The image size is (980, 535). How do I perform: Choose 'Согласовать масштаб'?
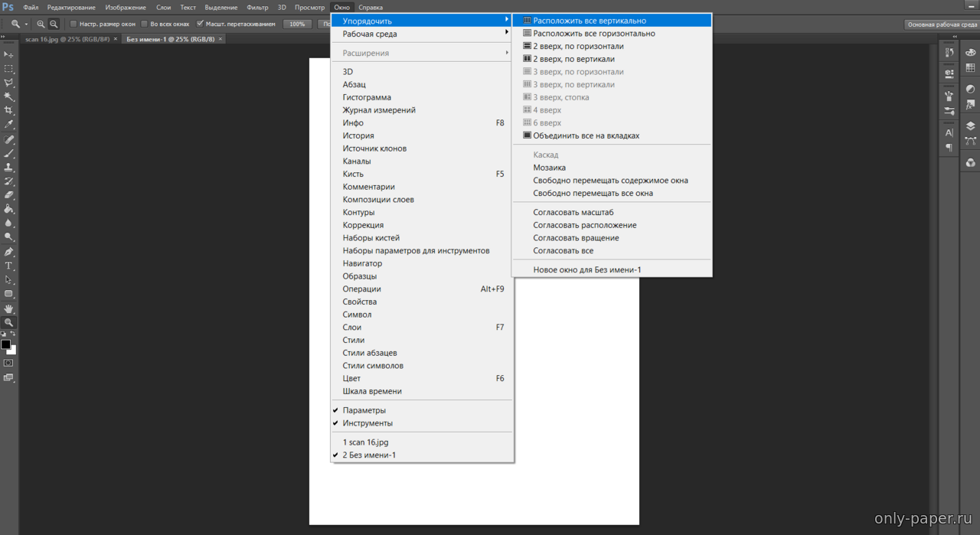coord(612,212)
